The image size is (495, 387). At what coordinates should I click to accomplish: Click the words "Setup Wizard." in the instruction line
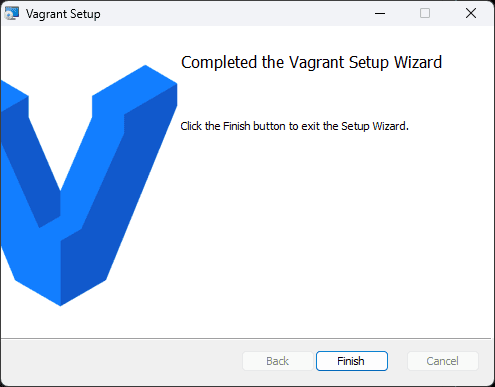coord(375,126)
